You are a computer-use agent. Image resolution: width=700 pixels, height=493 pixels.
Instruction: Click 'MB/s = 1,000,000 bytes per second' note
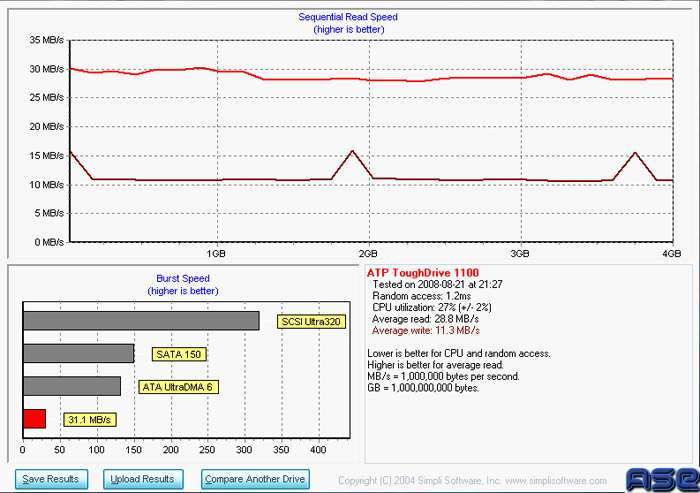click(443, 376)
